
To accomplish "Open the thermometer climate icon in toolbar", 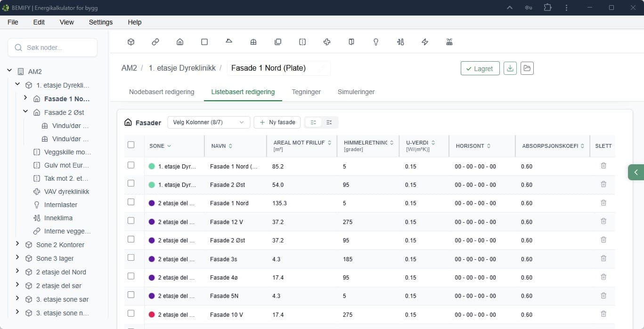I will (x=400, y=42).
